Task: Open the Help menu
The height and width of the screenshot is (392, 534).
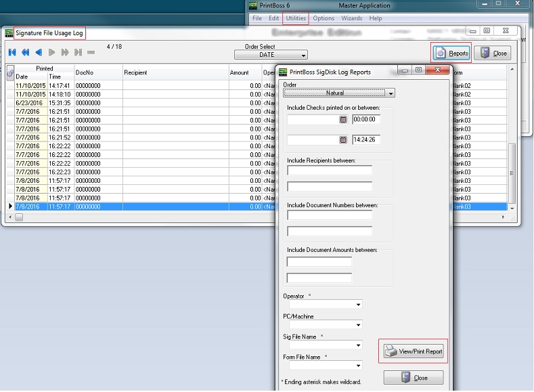Action: (x=376, y=18)
